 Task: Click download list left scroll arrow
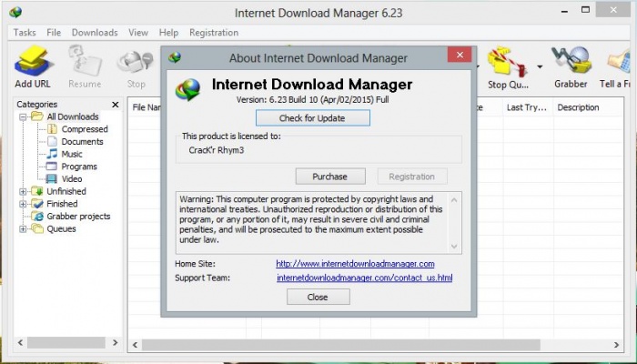(x=135, y=345)
